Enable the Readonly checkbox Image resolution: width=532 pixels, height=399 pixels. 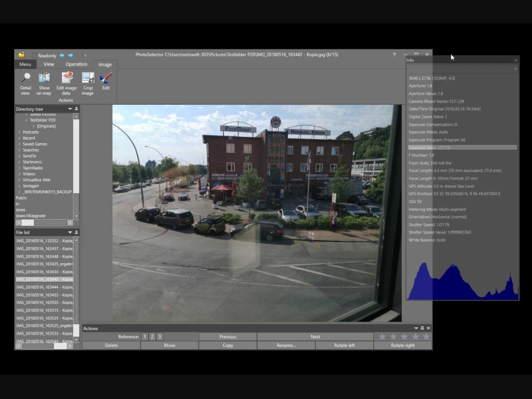[35, 55]
